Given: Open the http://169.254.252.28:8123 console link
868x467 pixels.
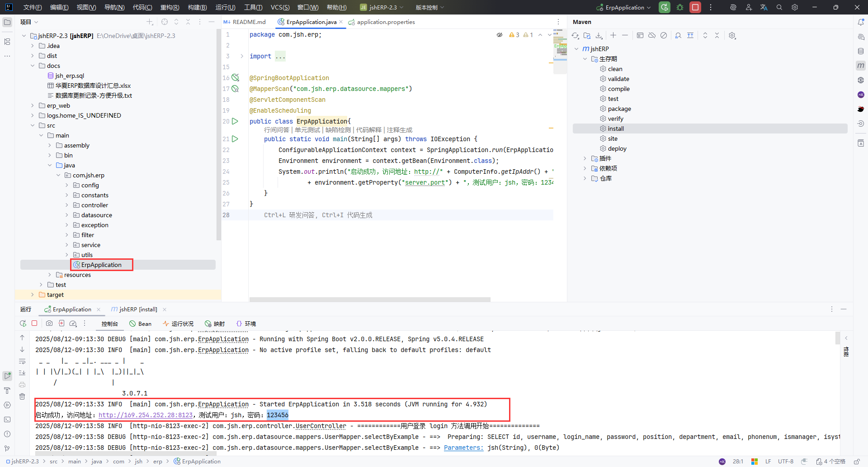Looking at the screenshot, I should coord(146,415).
